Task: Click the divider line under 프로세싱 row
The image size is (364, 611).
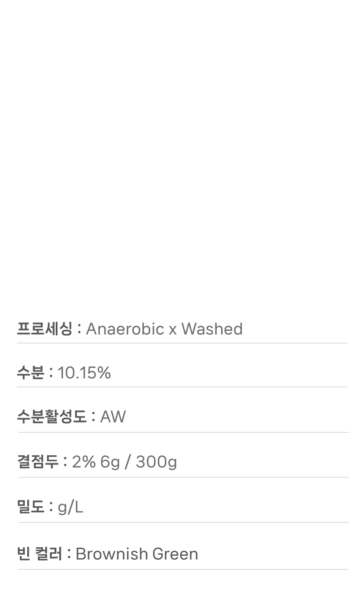Action: coord(182,343)
